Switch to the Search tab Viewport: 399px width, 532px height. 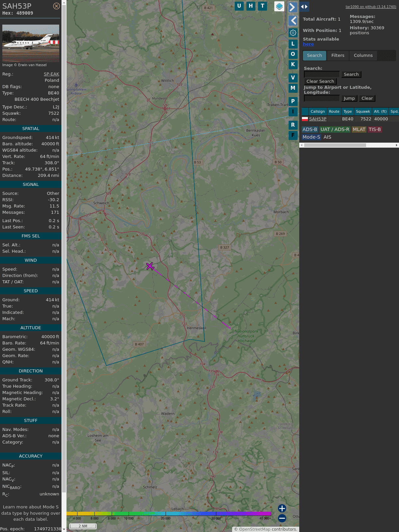point(315,56)
